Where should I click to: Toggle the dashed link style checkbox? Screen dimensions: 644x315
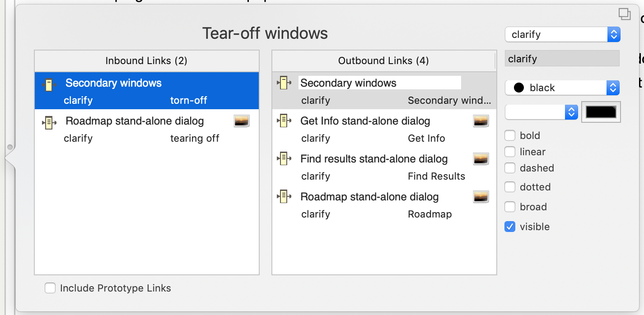pyautogui.click(x=510, y=168)
